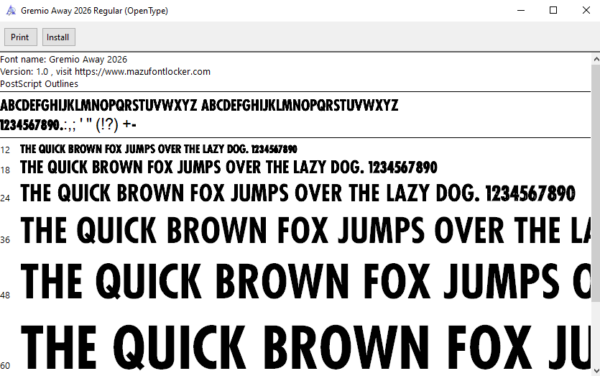Click the size label '18'
This screenshot has width=600, height=376.
coord(5,170)
